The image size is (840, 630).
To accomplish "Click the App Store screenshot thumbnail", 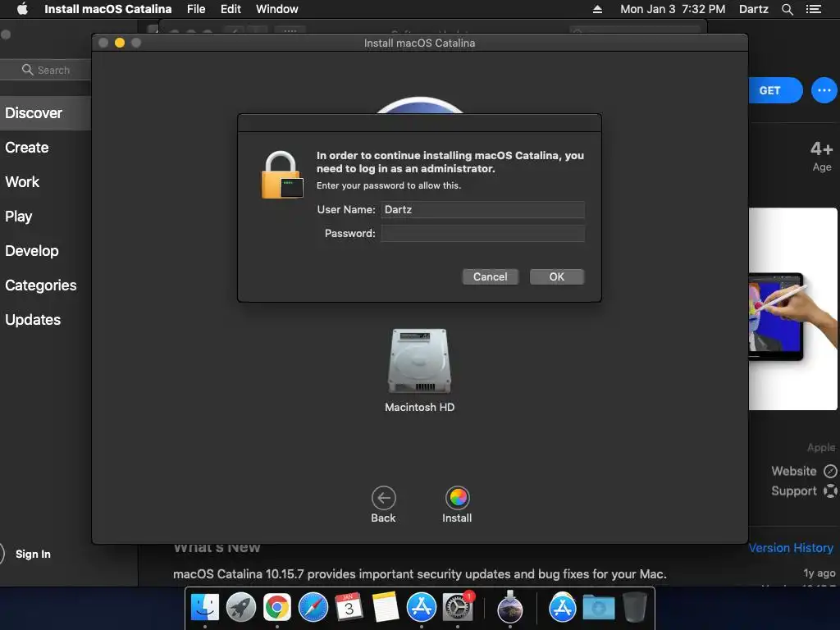I will tap(793, 309).
